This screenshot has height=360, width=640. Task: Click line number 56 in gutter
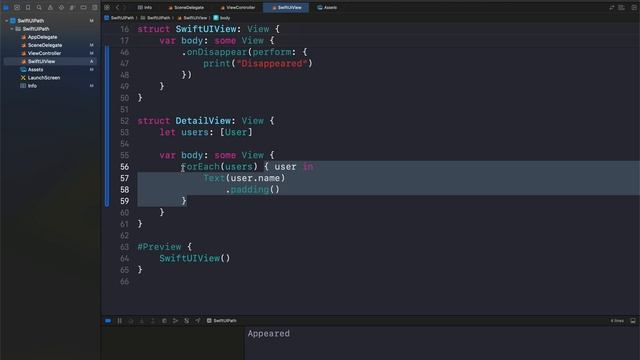click(124, 167)
